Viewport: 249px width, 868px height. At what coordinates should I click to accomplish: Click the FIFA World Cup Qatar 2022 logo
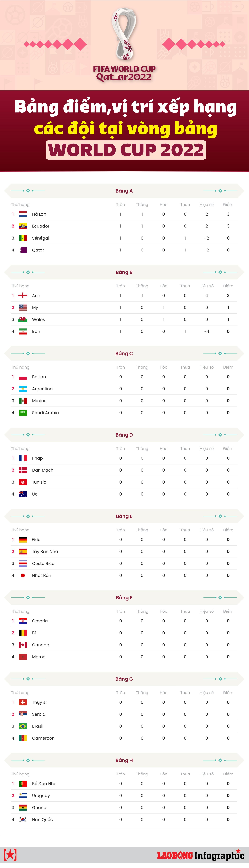(124, 46)
